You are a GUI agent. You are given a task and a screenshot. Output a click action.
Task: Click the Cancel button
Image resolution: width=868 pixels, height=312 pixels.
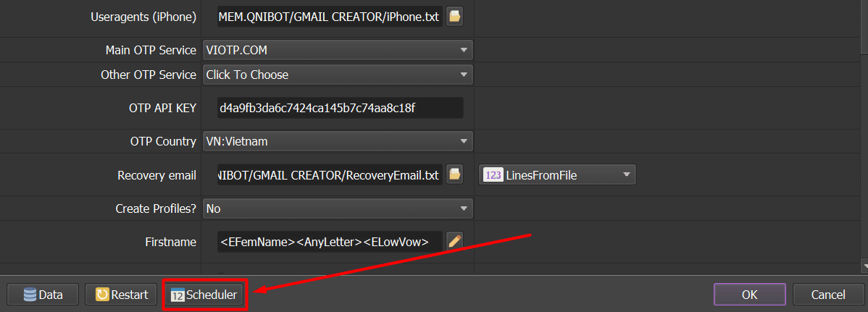828,295
